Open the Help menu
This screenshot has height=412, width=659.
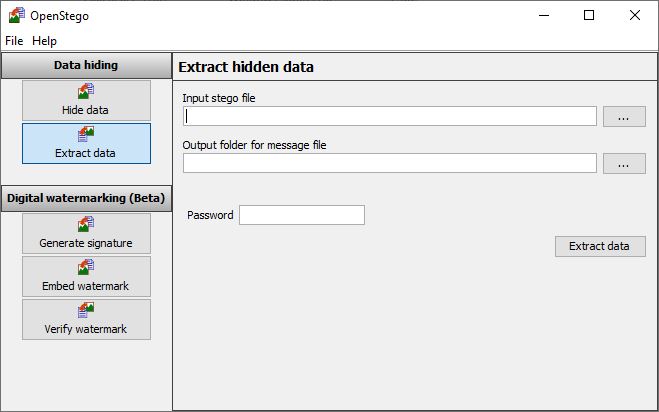44,41
